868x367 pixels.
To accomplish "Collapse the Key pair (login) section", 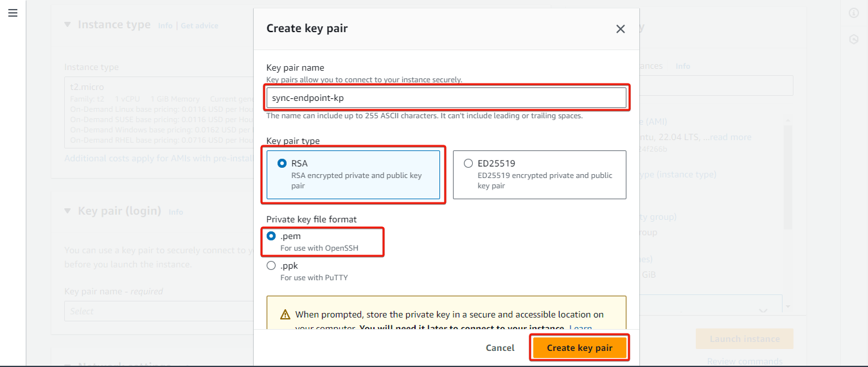I will [x=68, y=211].
